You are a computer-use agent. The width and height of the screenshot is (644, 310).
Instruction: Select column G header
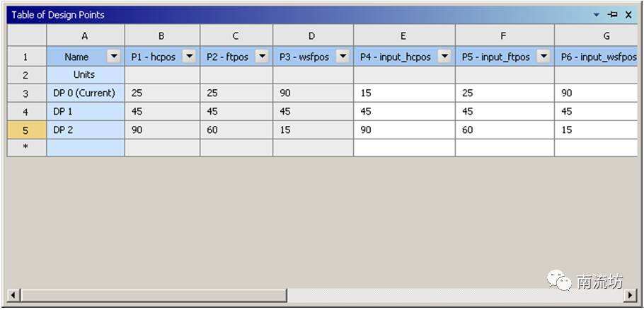coord(596,35)
